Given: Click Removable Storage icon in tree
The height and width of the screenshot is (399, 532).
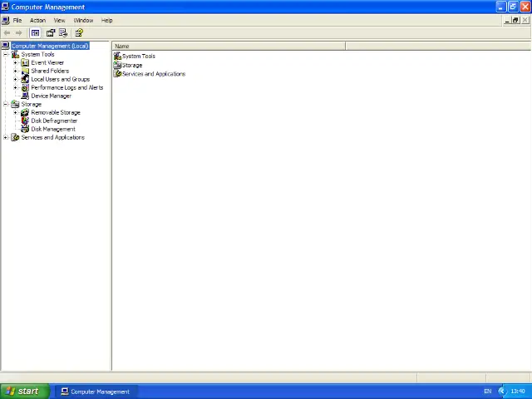Looking at the screenshot, I should (25, 112).
